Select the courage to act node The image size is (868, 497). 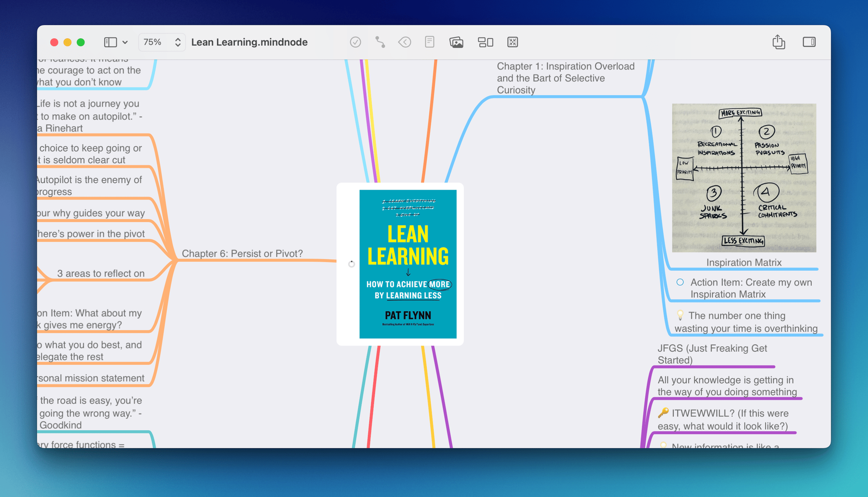point(89,74)
